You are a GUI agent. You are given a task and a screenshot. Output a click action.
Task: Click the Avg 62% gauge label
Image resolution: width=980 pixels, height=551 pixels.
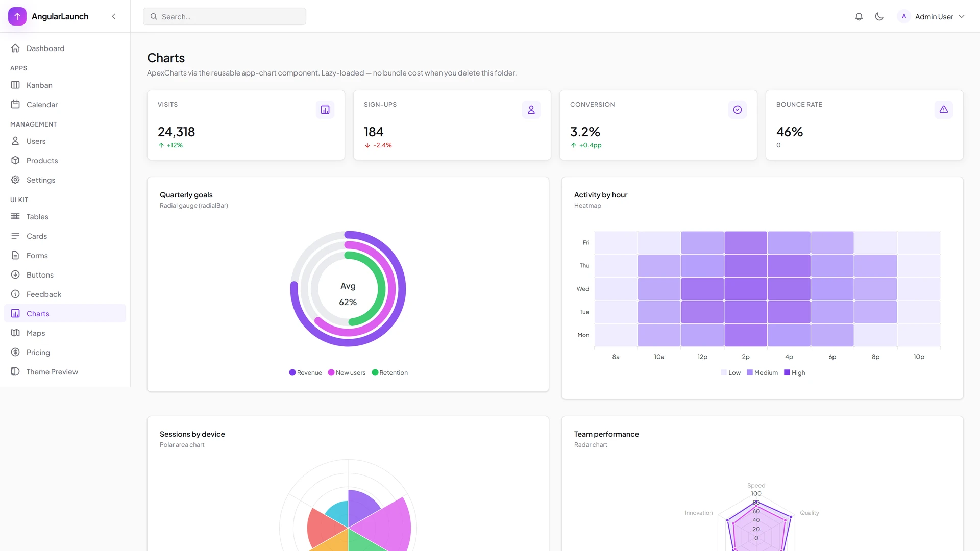click(x=348, y=294)
